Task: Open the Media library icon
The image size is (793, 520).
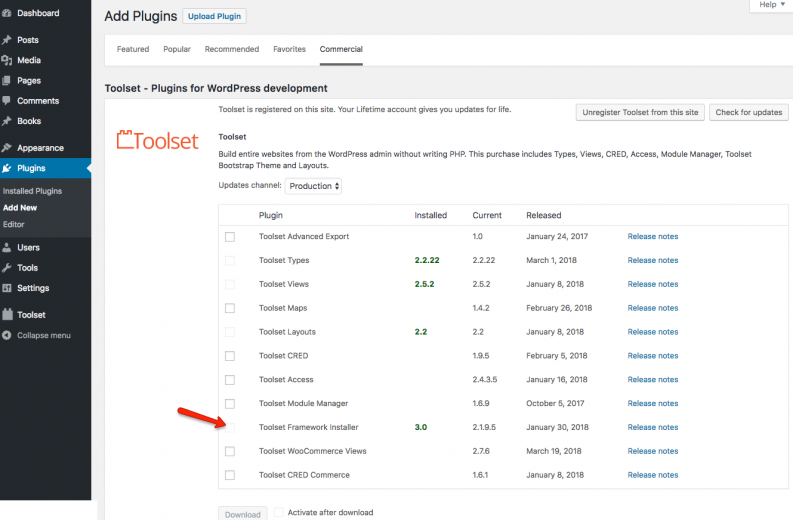Action: pos(7,60)
